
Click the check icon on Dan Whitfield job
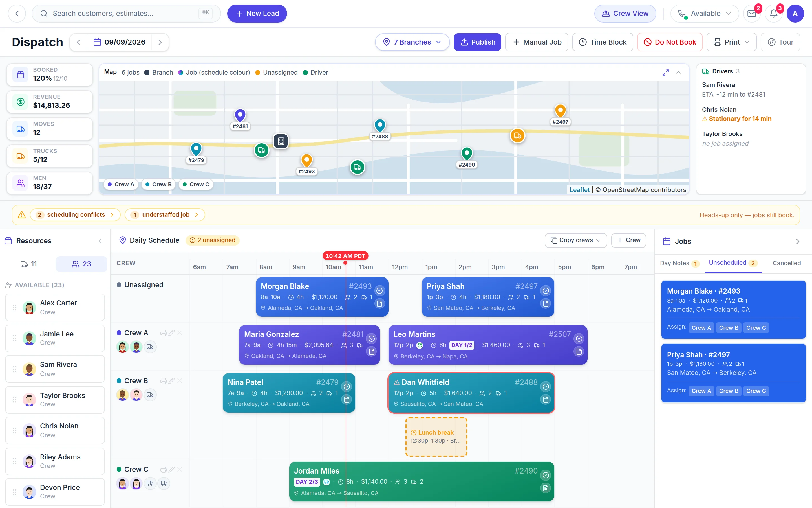(546, 387)
